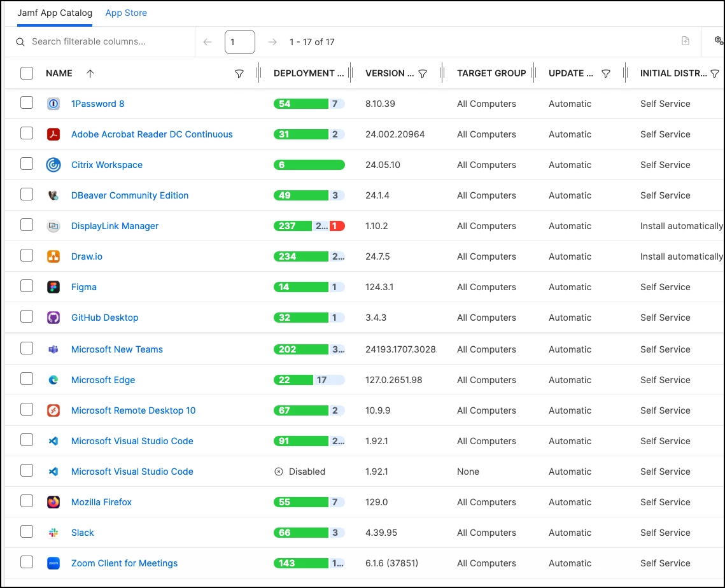Check the Citrix Workspace row checkbox
The image size is (725, 588).
pyautogui.click(x=27, y=164)
